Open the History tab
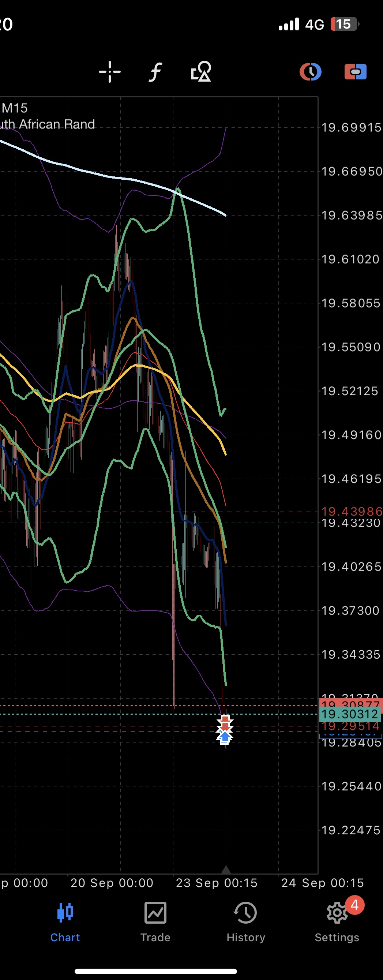Viewport: 383px width, 980px height. click(x=246, y=922)
